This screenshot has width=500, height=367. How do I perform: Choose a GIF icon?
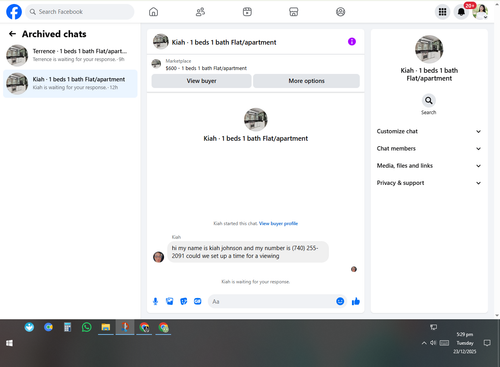point(198,301)
